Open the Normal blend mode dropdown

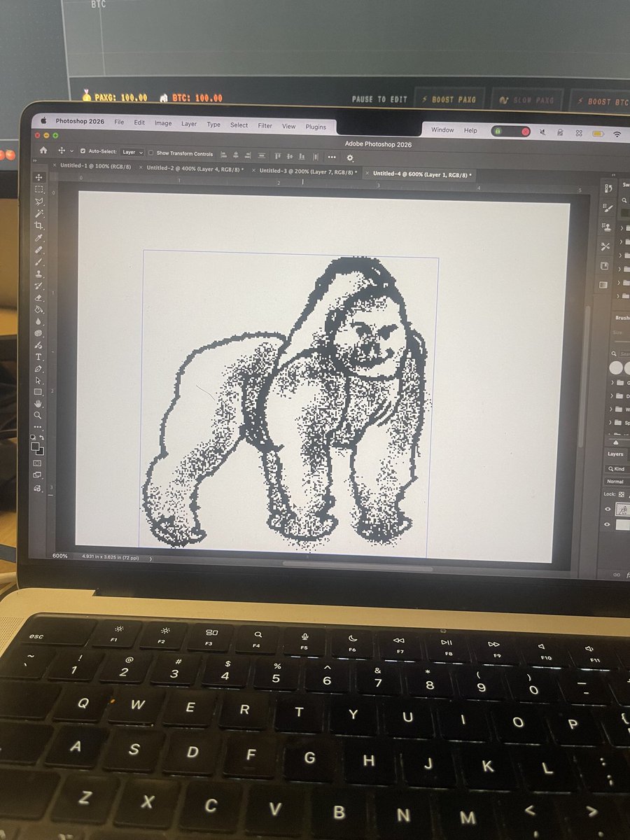coord(617,481)
